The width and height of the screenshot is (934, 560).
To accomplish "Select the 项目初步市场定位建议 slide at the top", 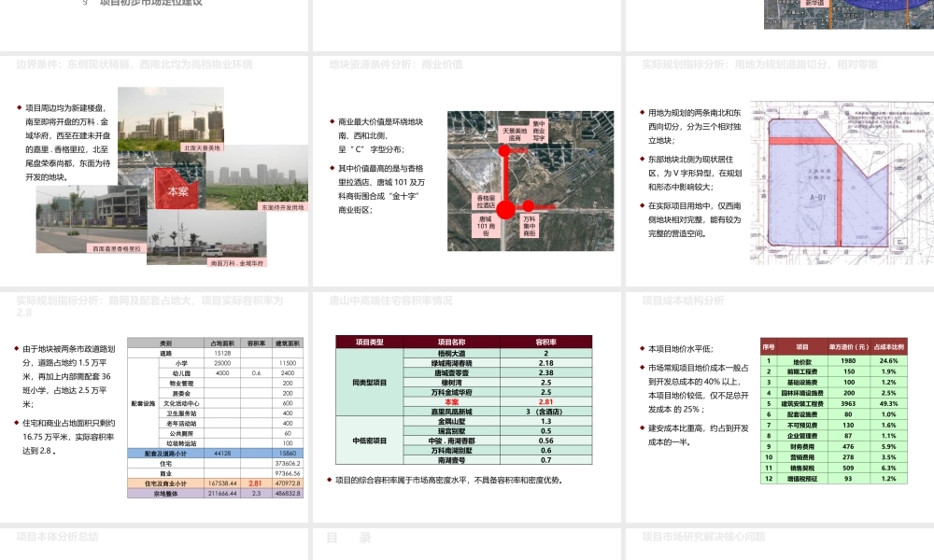I will click(x=154, y=25).
